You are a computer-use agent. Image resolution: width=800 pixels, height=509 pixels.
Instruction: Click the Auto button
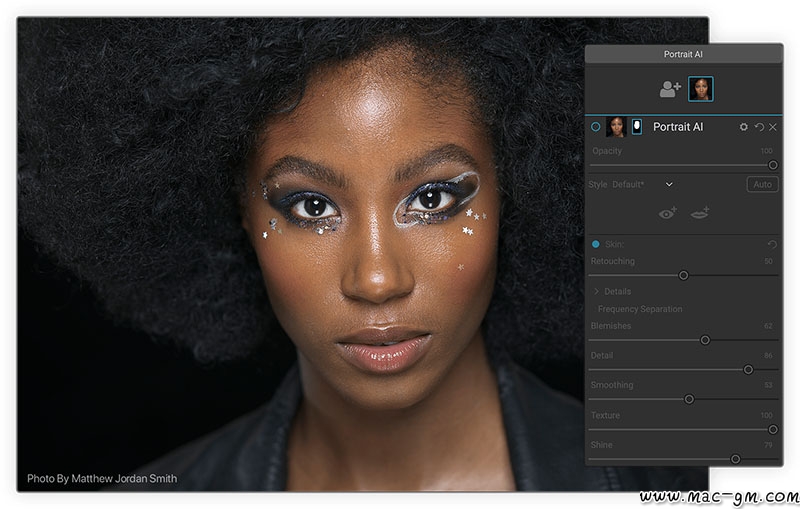click(762, 184)
